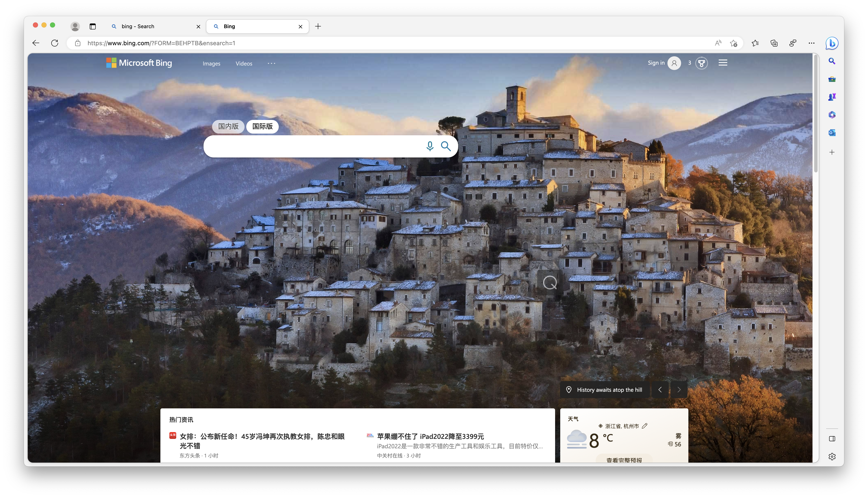The image size is (868, 498).
Task: Open the Collections toolbar icon
Action: [x=774, y=43]
